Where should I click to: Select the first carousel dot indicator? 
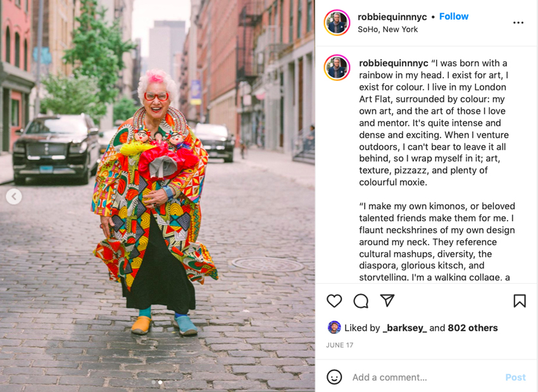pyautogui.click(x=153, y=382)
